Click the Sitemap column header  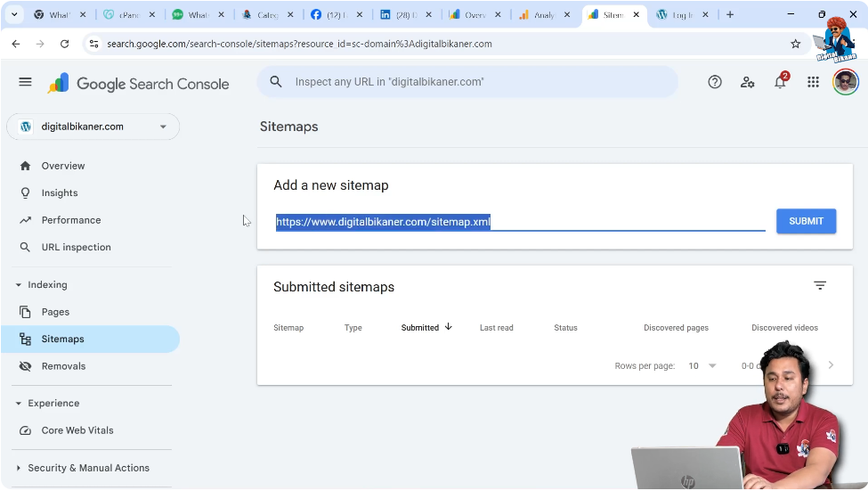(288, 328)
